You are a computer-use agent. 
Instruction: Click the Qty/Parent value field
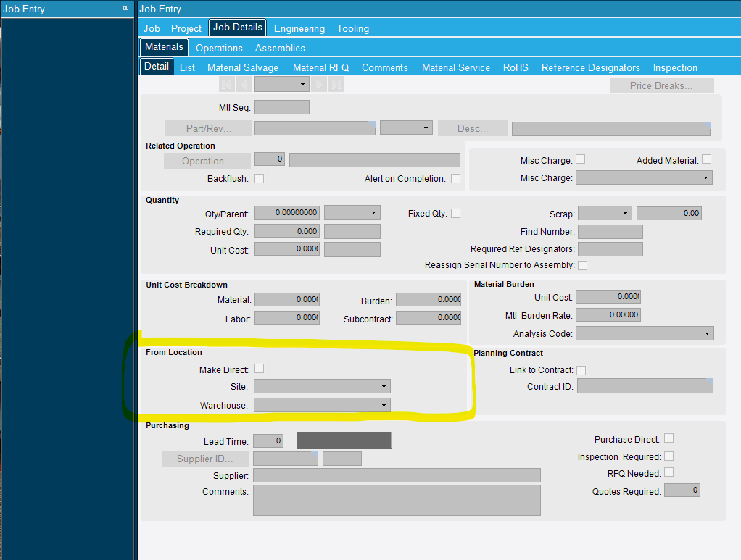287,212
